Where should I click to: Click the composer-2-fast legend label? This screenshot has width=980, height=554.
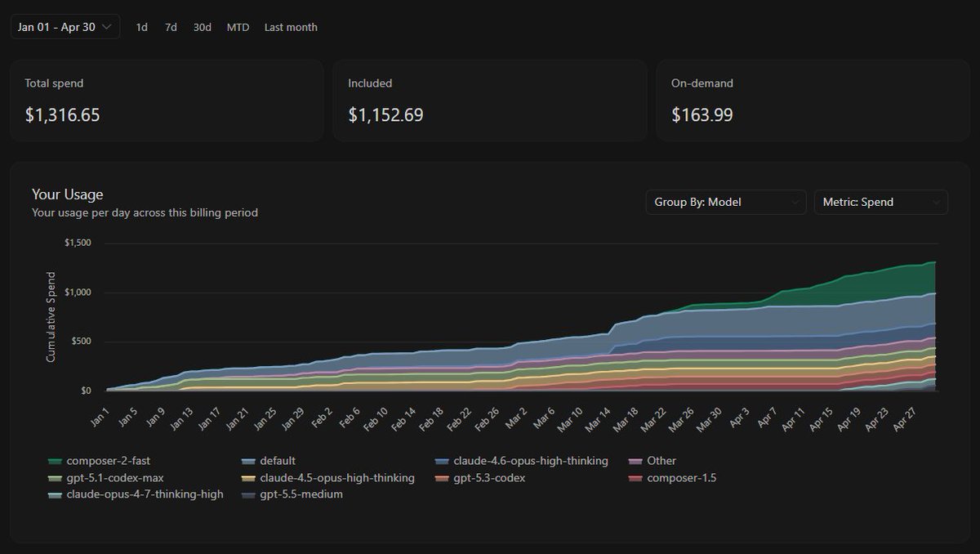[107, 461]
